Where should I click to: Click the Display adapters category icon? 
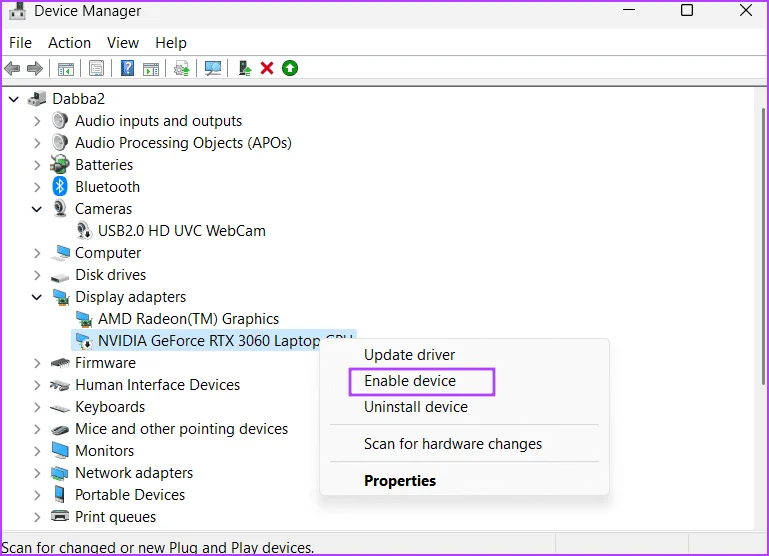tap(60, 297)
